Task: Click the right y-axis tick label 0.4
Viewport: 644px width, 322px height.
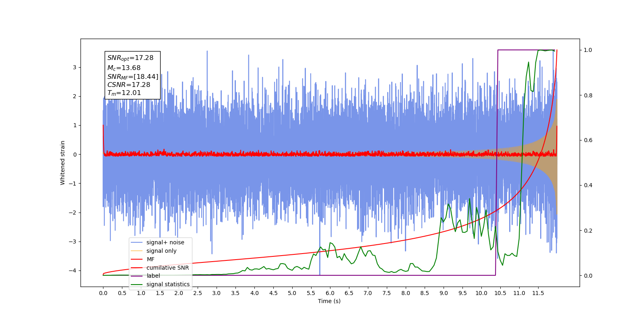Action: pyautogui.click(x=588, y=185)
